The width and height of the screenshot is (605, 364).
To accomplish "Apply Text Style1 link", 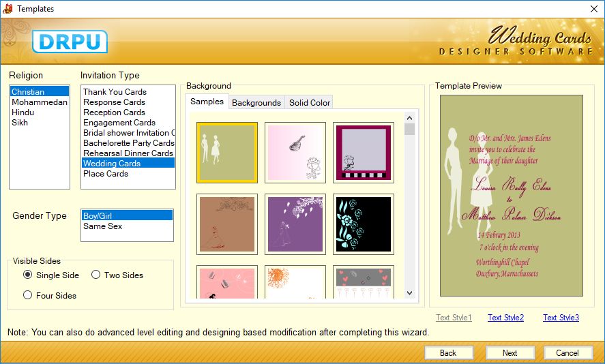I will pos(454,318).
